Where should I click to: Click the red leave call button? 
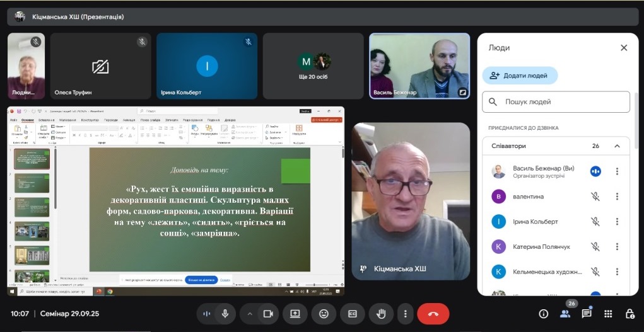(x=433, y=314)
